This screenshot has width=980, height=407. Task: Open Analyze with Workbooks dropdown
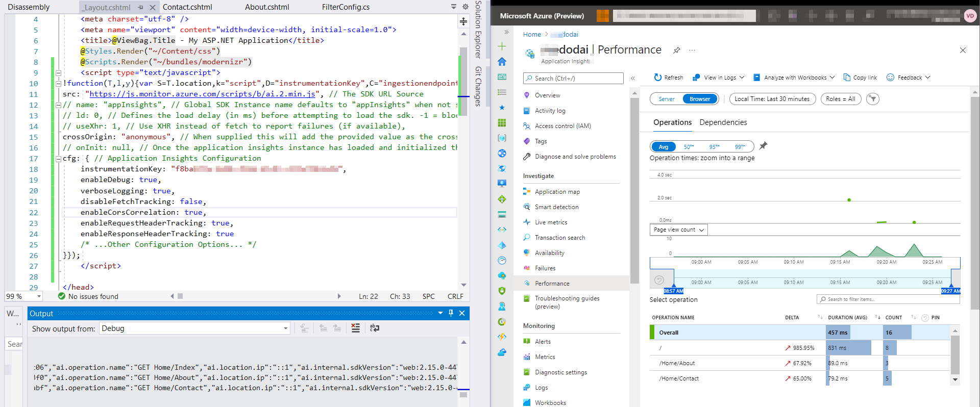pyautogui.click(x=793, y=78)
